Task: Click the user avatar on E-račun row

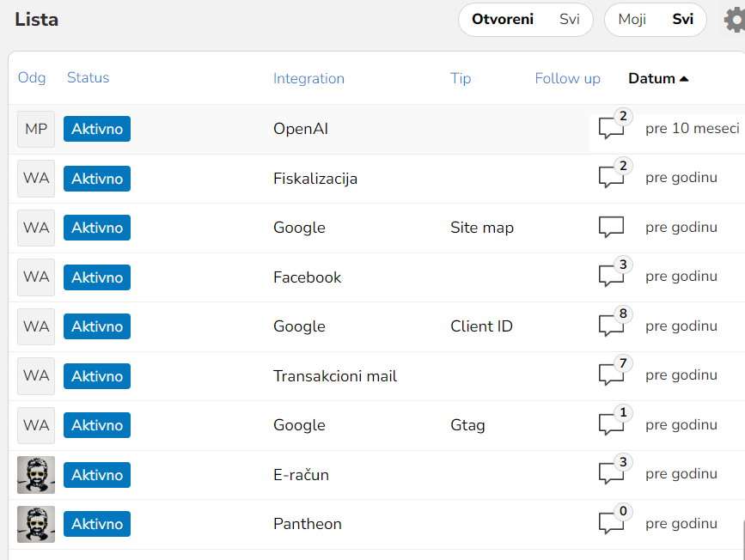Action: 36,474
